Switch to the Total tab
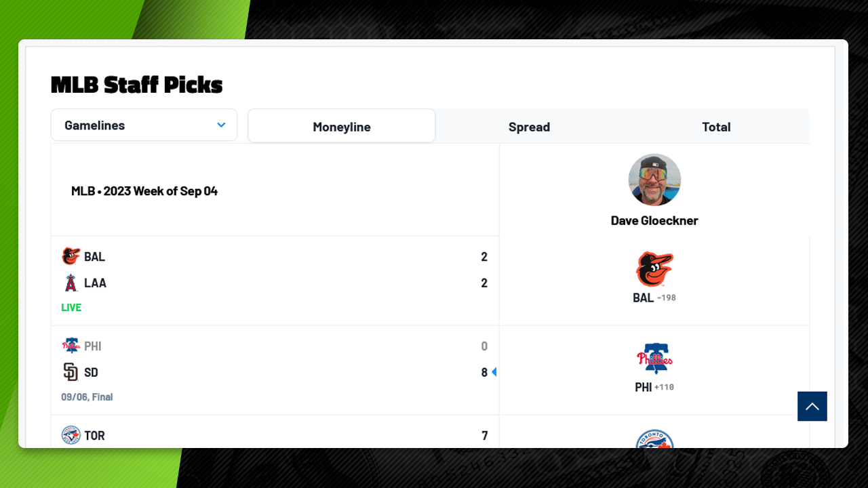Screen dimensions: 868x488 716,127
